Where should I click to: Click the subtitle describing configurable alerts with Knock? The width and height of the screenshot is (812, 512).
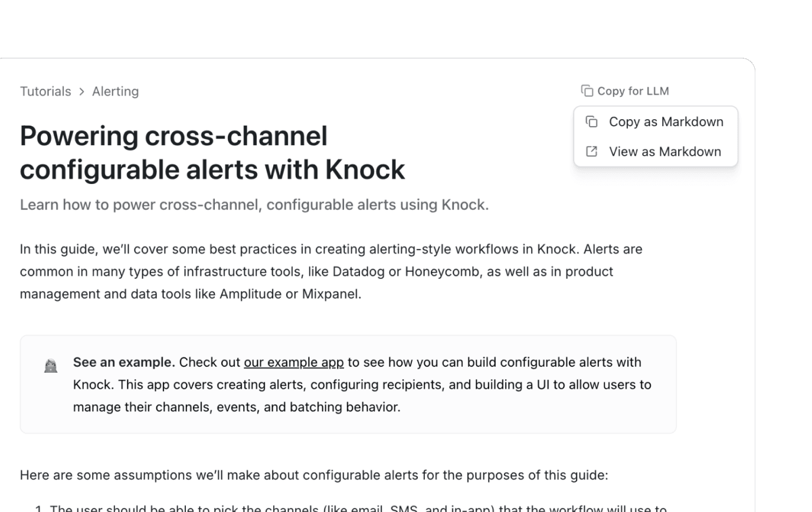[254, 205]
